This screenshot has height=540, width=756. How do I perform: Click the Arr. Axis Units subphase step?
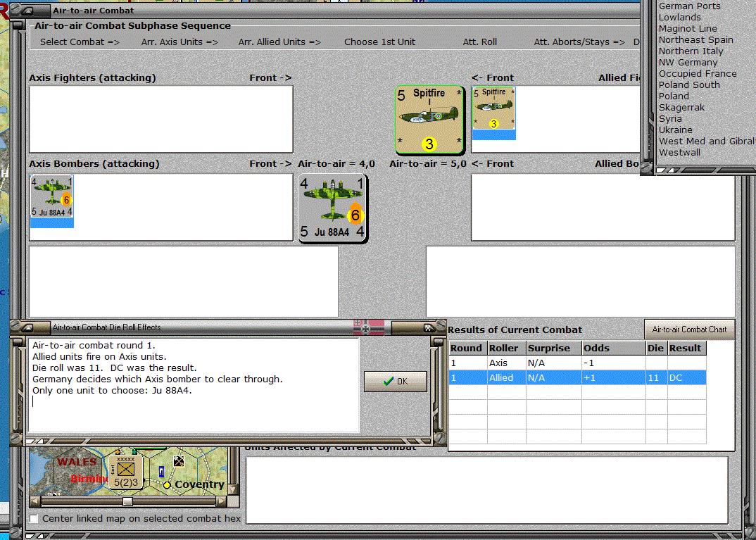click(x=179, y=42)
